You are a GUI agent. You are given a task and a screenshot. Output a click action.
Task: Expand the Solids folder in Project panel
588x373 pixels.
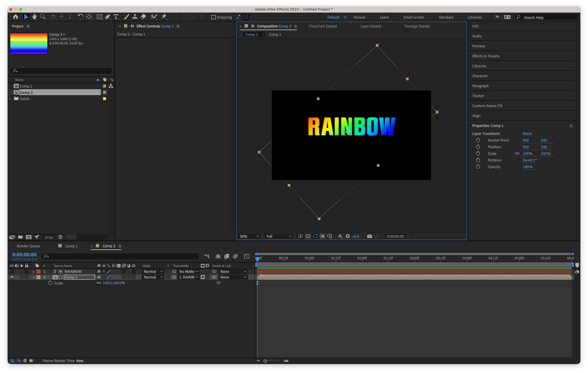(x=10, y=99)
